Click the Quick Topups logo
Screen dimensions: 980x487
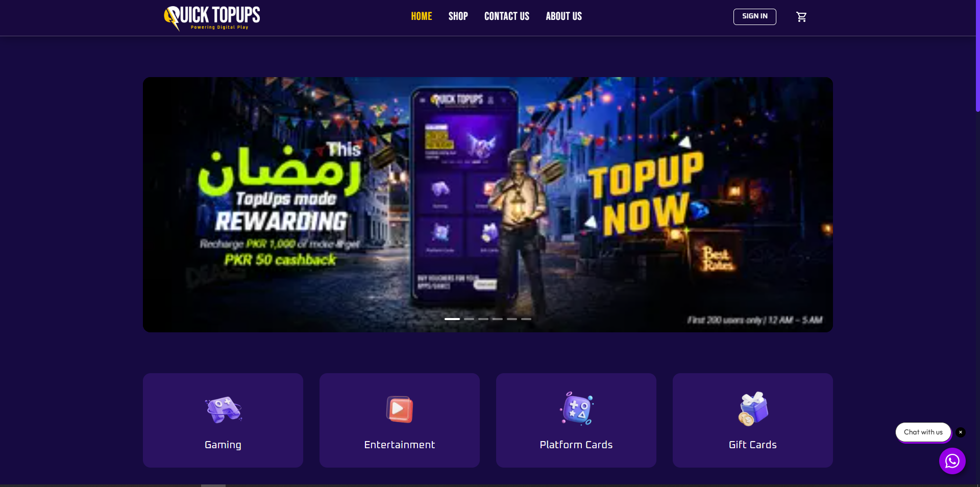pyautogui.click(x=212, y=18)
